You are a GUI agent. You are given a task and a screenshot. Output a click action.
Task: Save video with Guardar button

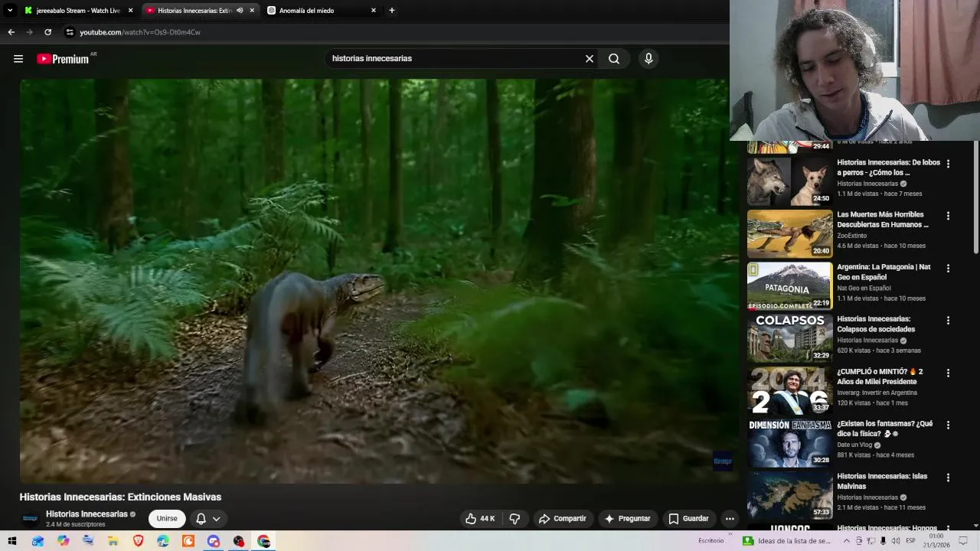click(x=688, y=519)
